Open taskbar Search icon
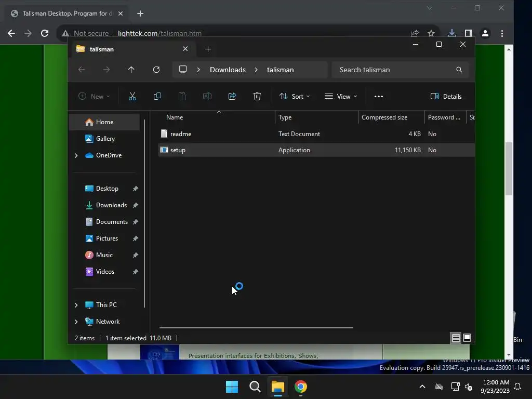Viewport: 532px width, 399px height. click(255, 387)
